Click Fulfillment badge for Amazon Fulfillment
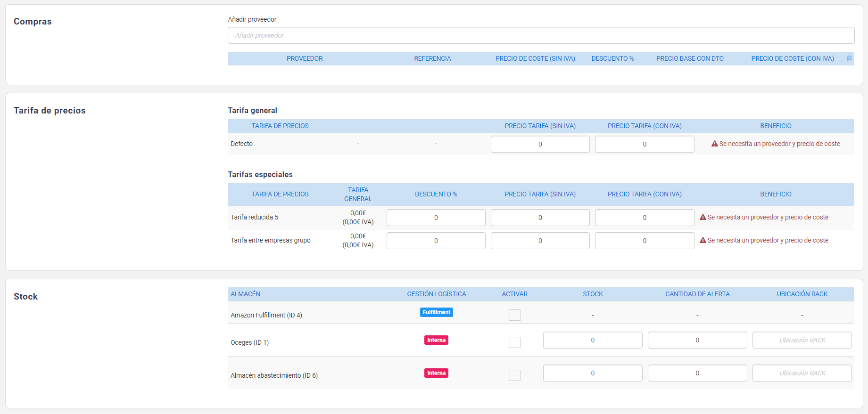Image resolution: width=868 pixels, height=414 pixels. pos(437,312)
